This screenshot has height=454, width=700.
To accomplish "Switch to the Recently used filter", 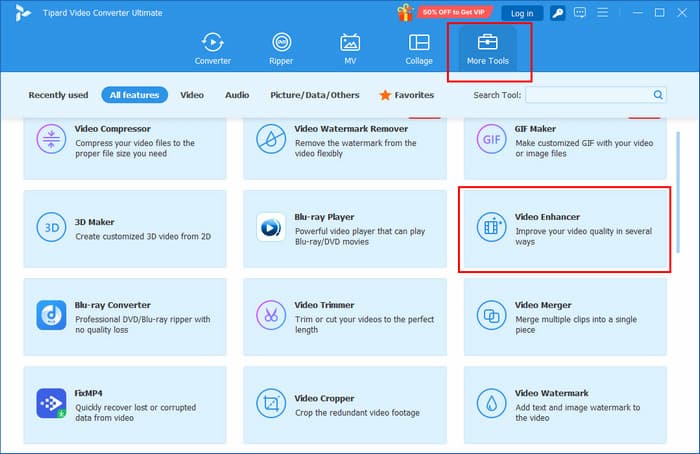I will tap(59, 95).
